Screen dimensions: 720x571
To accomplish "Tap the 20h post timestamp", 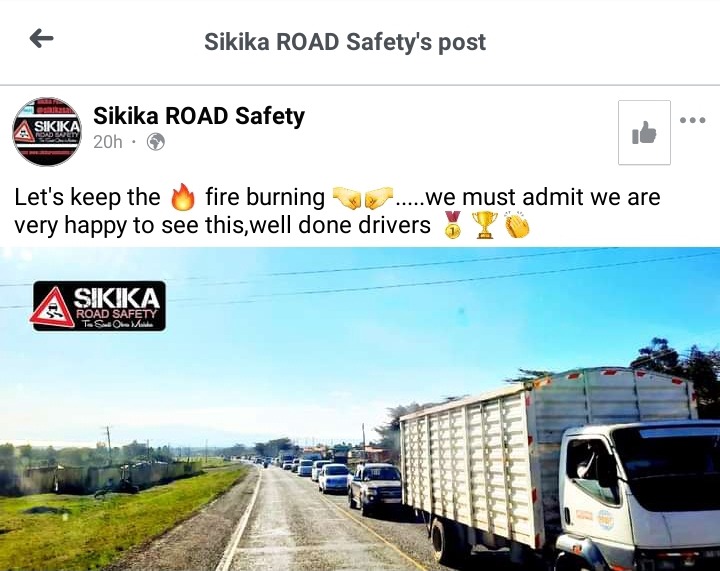I will (x=108, y=142).
